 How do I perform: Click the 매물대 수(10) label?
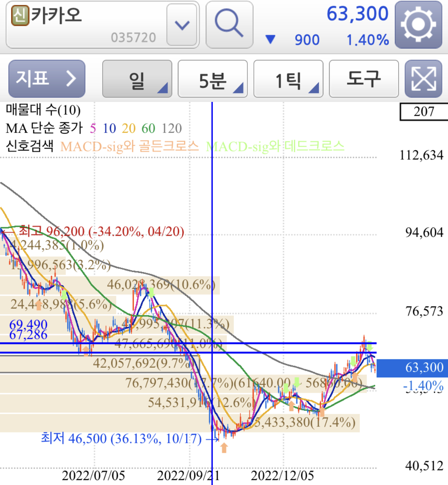pos(43,110)
